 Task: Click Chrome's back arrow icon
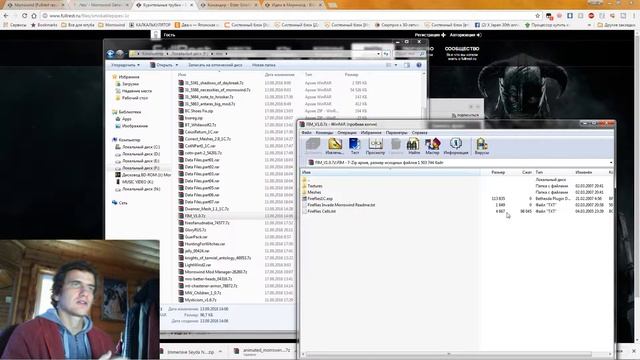[x=6, y=16]
